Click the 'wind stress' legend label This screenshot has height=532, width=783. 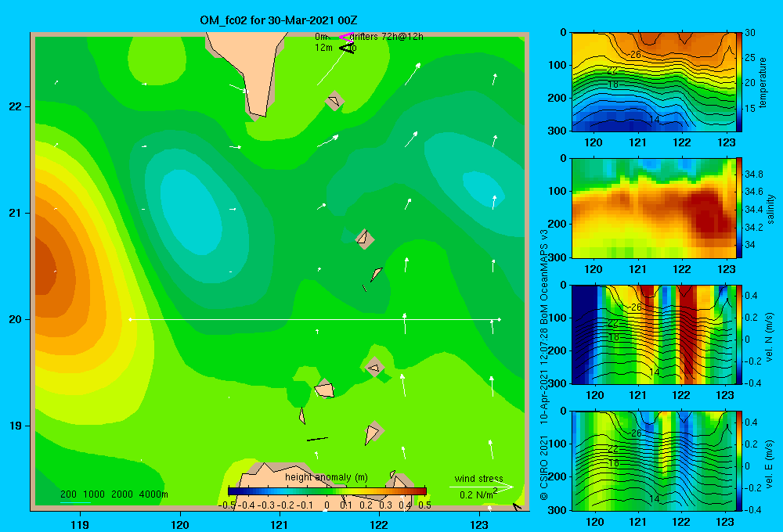click(x=478, y=478)
